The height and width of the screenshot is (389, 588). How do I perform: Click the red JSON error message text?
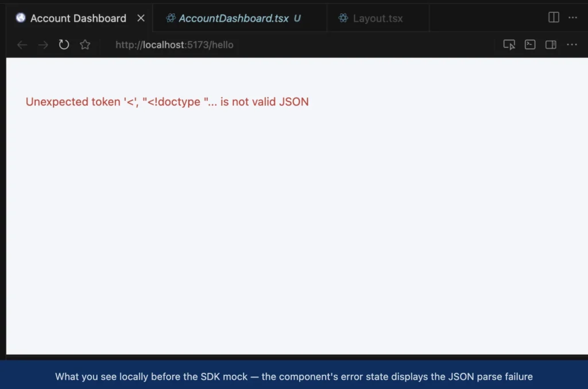pyautogui.click(x=167, y=102)
